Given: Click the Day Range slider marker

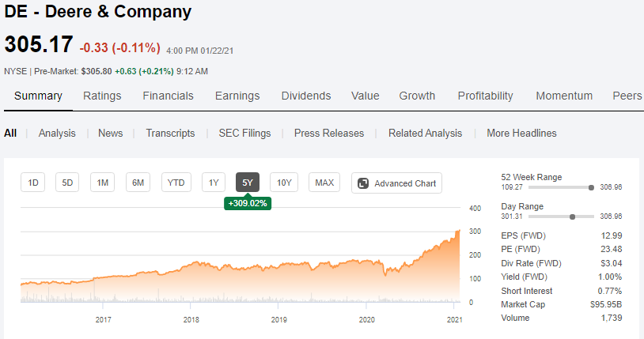Looking at the screenshot, I should [572, 217].
